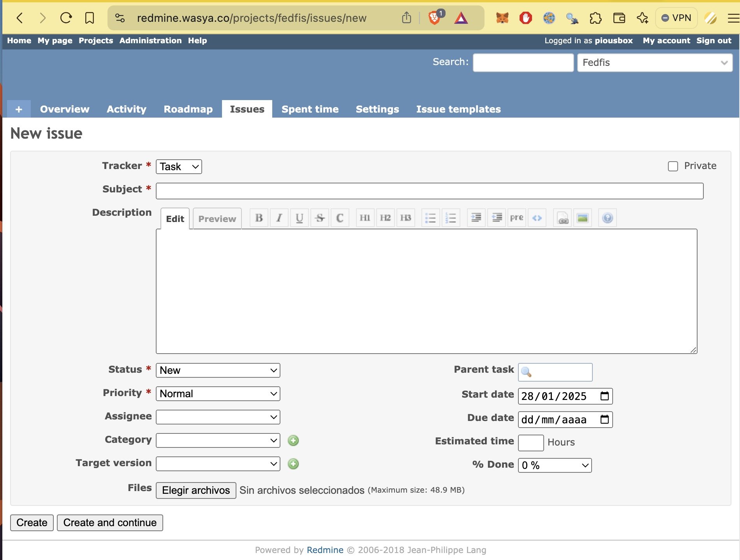Switch to the Activity tab
Screen dimensions: 740x560
(x=127, y=109)
